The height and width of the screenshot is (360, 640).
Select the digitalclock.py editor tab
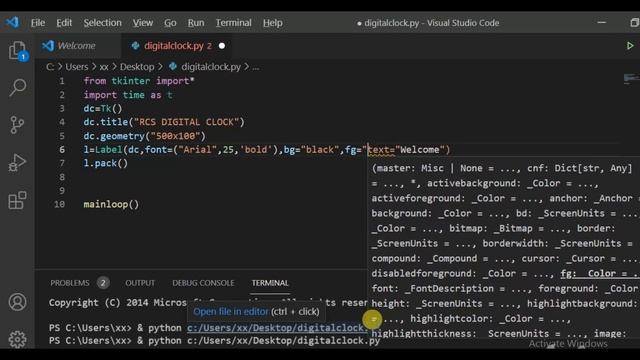click(x=178, y=46)
